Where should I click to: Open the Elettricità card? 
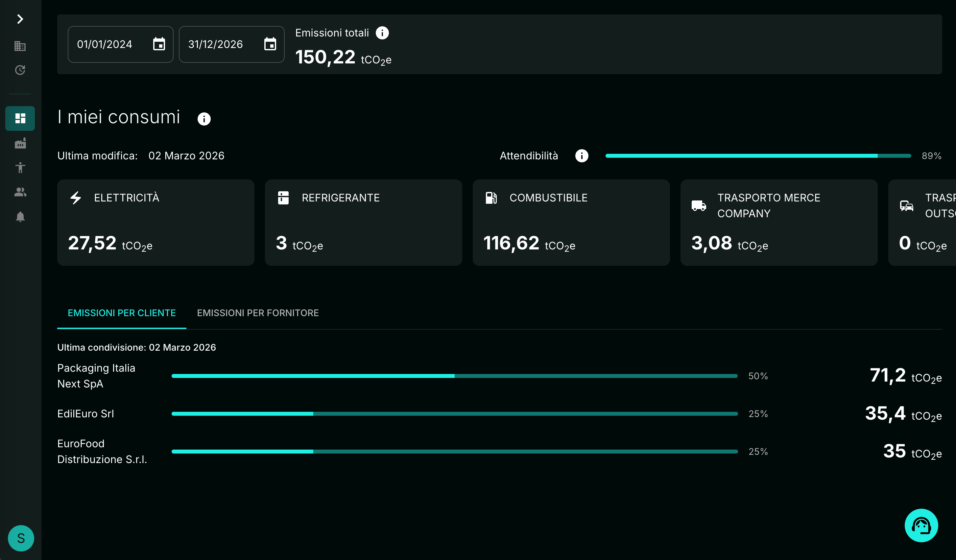[x=155, y=222]
